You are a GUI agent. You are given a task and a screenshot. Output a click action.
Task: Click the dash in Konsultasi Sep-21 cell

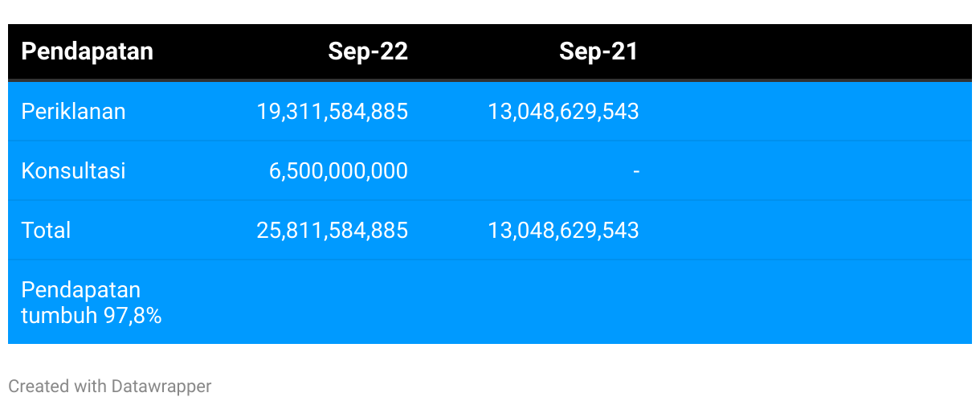click(635, 170)
